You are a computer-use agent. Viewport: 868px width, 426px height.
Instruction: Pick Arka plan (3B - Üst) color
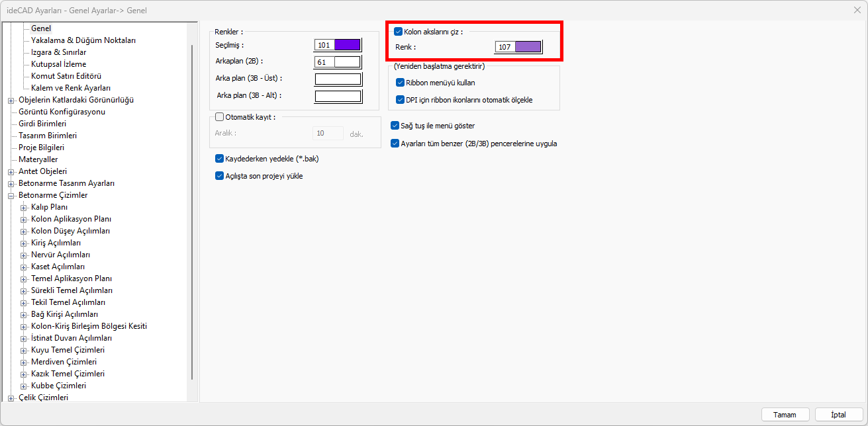point(338,79)
